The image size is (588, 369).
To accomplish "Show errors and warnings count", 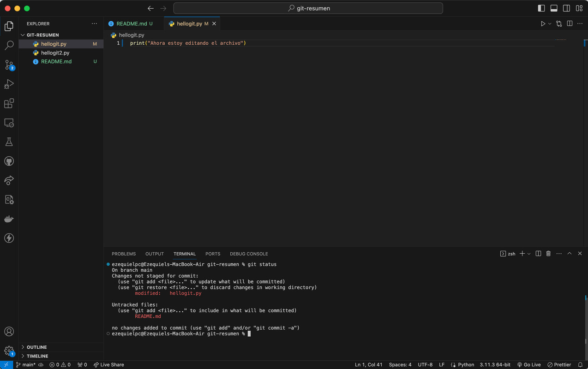I will (x=60, y=365).
